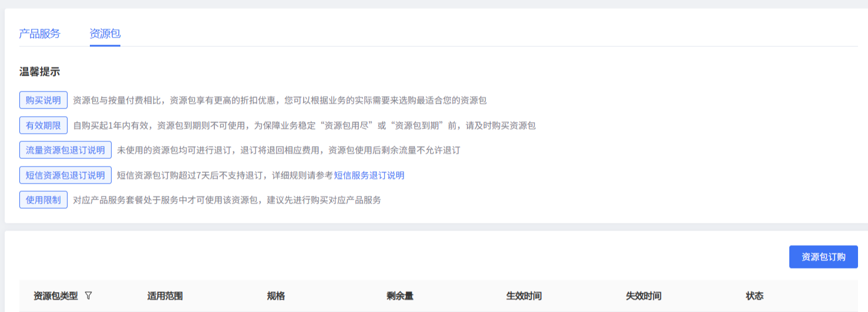Click the 适用范围 column header
The width and height of the screenshot is (868, 312).
[x=165, y=296]
